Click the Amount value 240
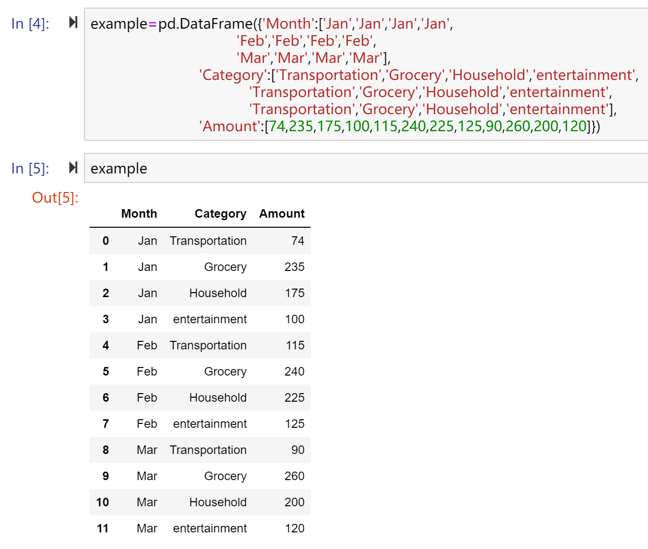 [x=294, y=371]
